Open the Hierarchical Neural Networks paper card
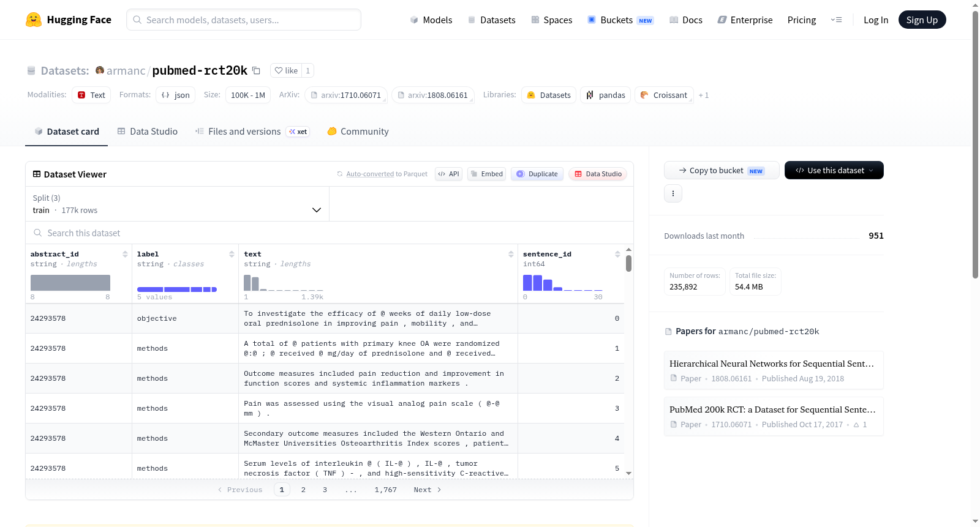The height and width of the screenshot is (527, 980). (x=774, y=370)
